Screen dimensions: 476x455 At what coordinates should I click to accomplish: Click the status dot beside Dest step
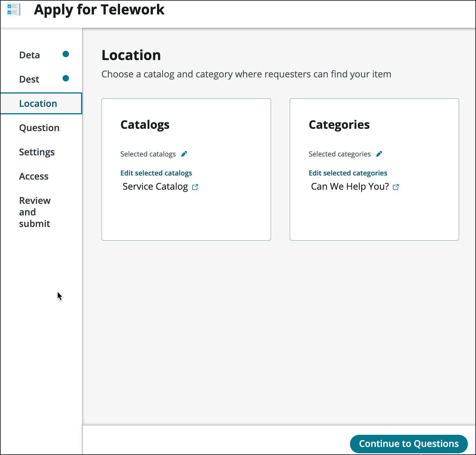[x=66, y=78]
